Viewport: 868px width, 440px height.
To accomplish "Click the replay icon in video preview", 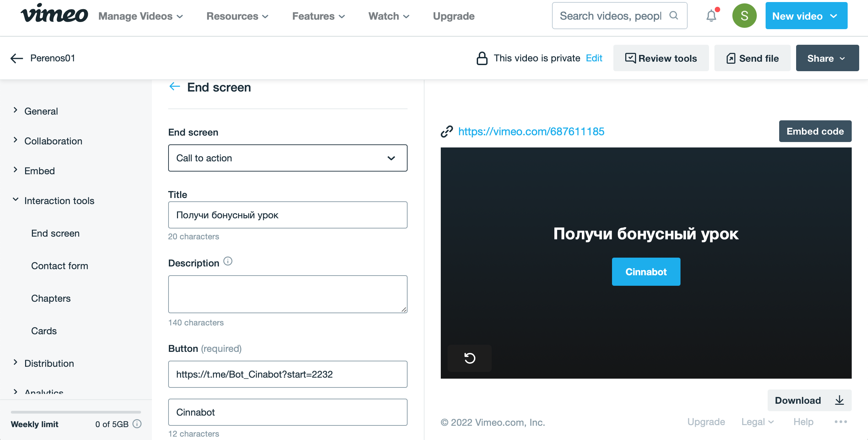I will point(470,358).
